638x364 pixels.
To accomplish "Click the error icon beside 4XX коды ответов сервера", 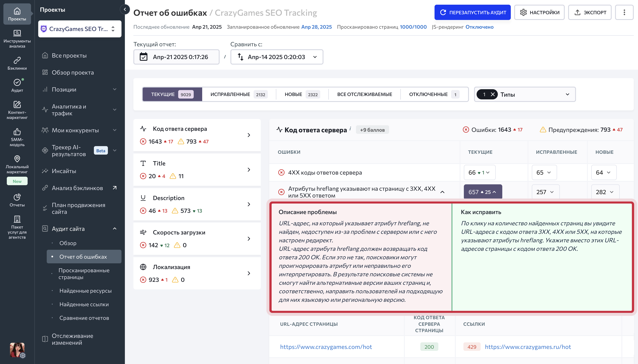I will pyautogui.click(x=281, y=172).
